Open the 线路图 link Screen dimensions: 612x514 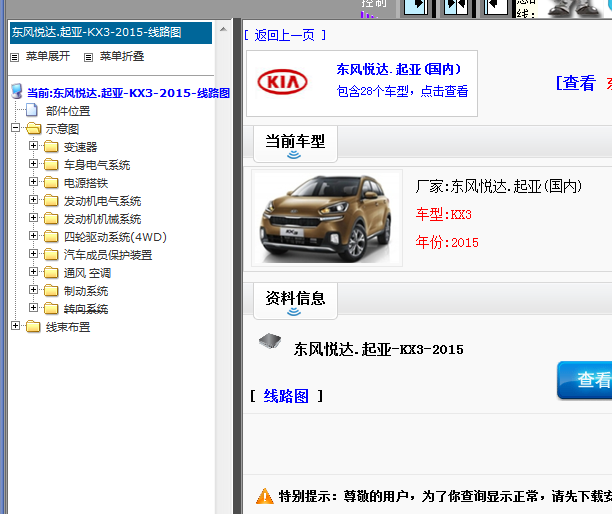286,396
